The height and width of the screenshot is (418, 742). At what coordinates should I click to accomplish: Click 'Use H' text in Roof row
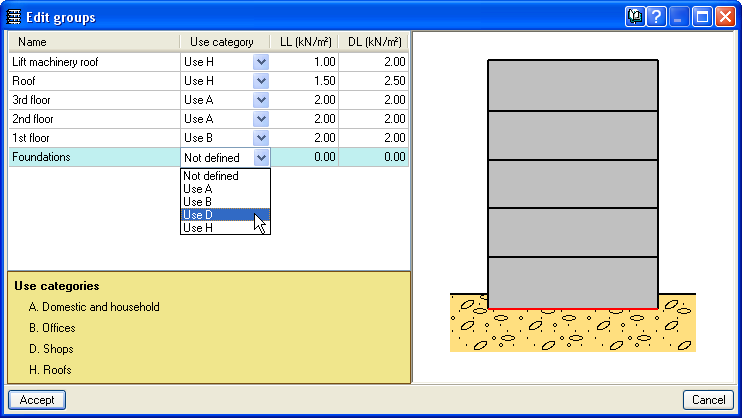click(x=199, y=81)
